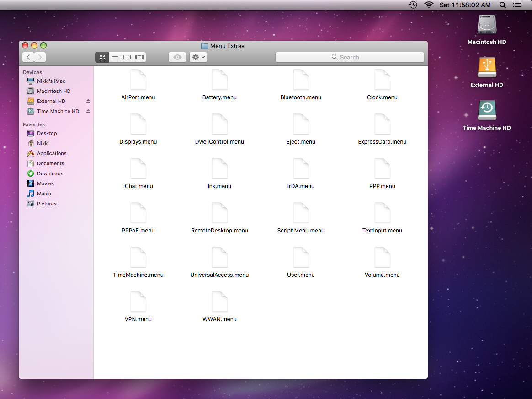Open Music in the sidebar
The width and height of the screenshot is (532, 399).
click(x=56, y=194)
